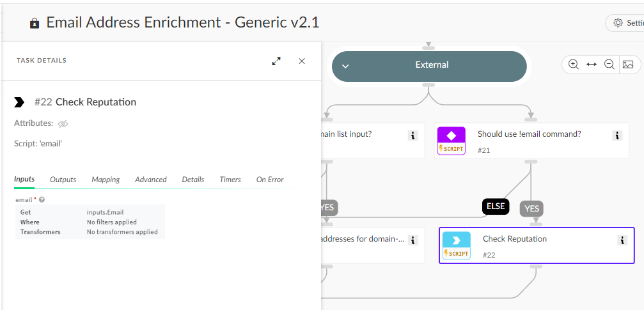Select the External section header
The width and height of the screenshot is (644, 310).
pos(429,66)
